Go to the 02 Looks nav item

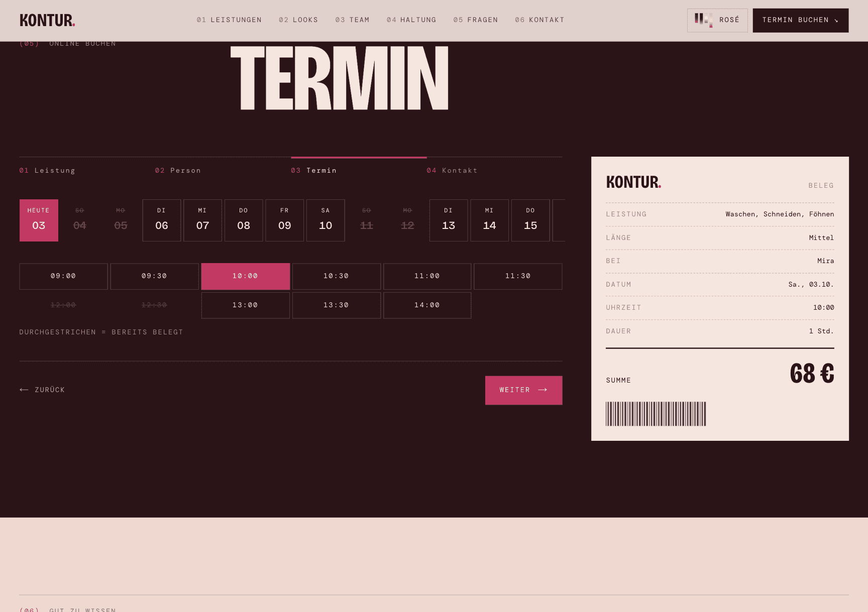(298, 20)
